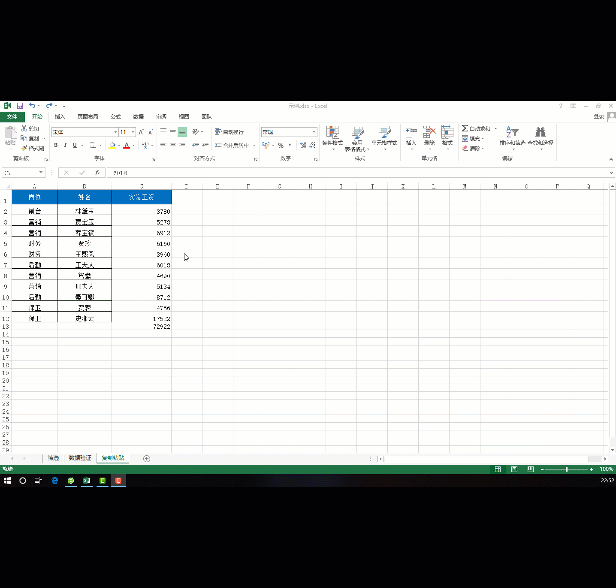Cut the selection with the scissors icon
Image resolution: width=616 pixels, height=588 pixels.
pos(24,128)
